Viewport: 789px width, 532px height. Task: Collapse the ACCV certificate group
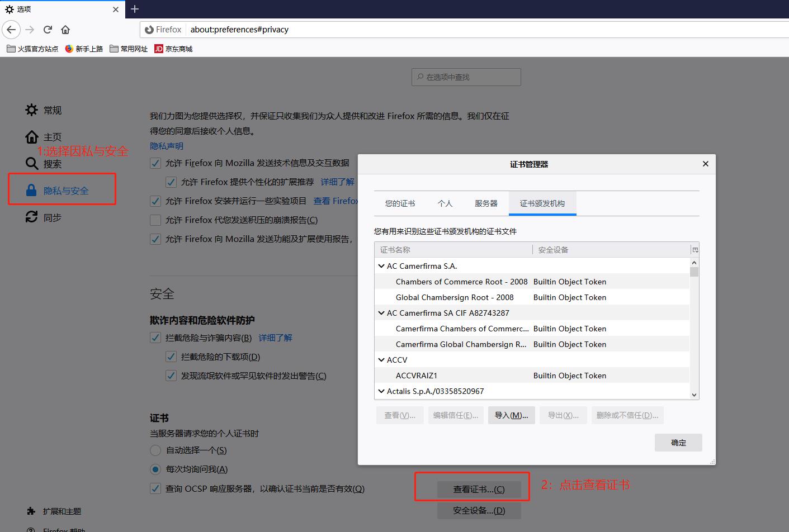(x=381, y=359)
